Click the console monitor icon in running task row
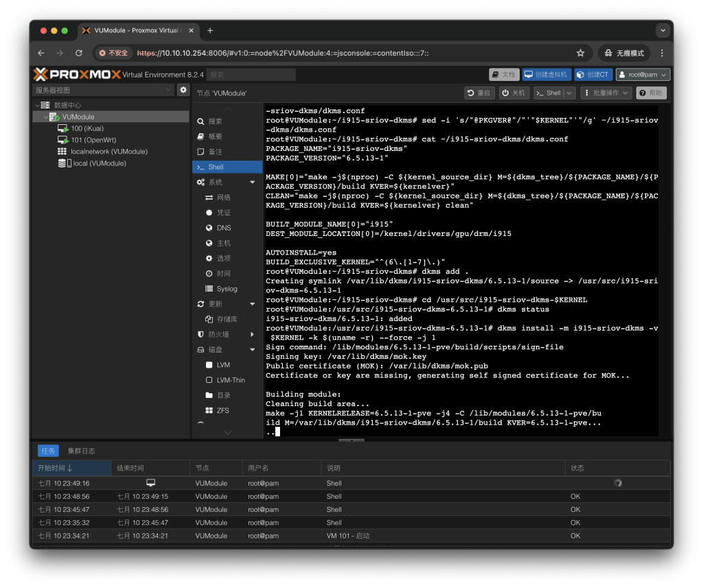The width and height of the screenshot is (703, 588). 151,483
